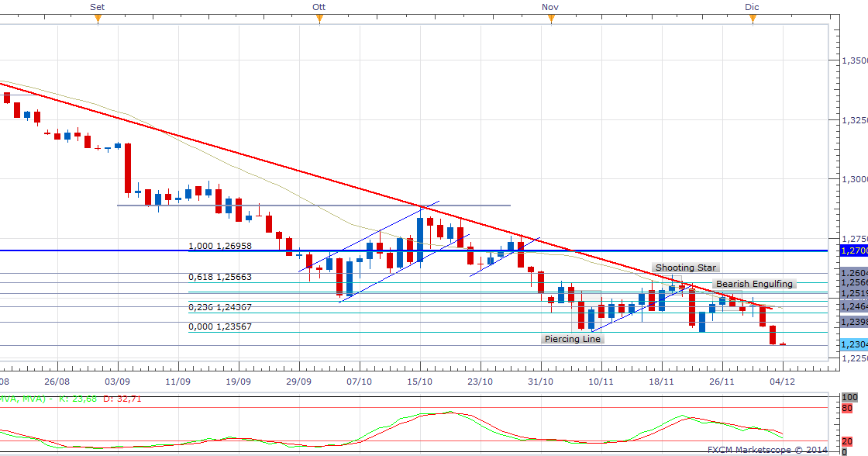Click the 1,2604 price level tag
This screenshot has width=868, height=456.
[854, 273]
